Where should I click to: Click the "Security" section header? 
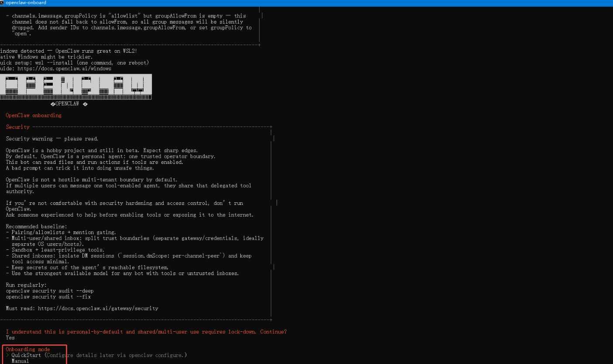tap(17, 127)
